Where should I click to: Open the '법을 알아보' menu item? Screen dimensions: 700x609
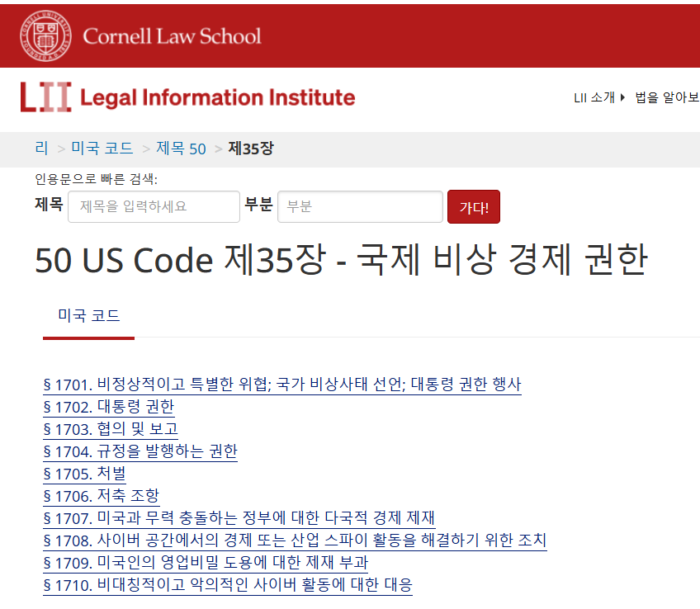pos(667,97)
